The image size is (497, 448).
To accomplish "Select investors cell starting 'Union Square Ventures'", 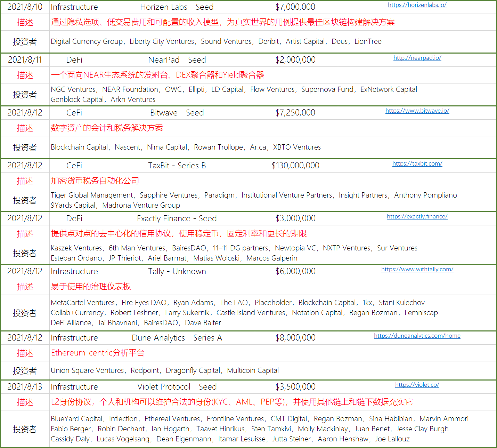I will pos(273,370).
